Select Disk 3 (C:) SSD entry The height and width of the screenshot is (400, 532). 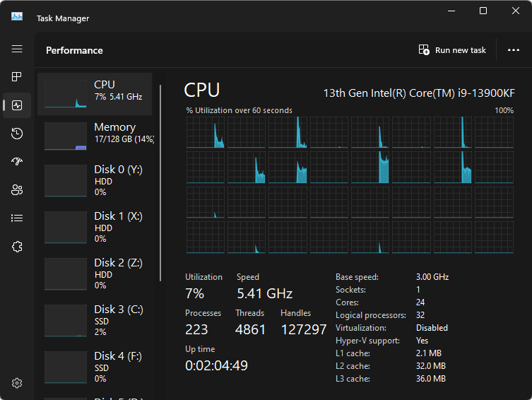click(95, 321)
